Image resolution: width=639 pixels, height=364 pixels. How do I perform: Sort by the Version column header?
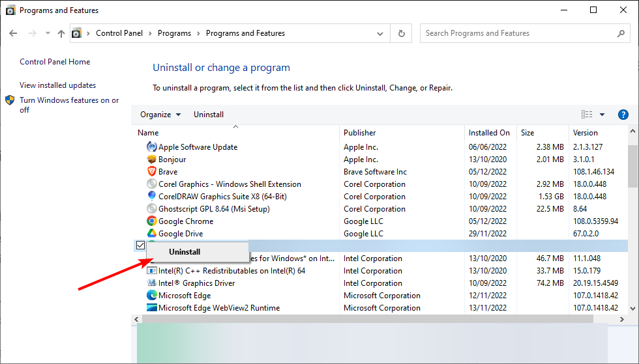pyautogui.click(x=598, y=133)
